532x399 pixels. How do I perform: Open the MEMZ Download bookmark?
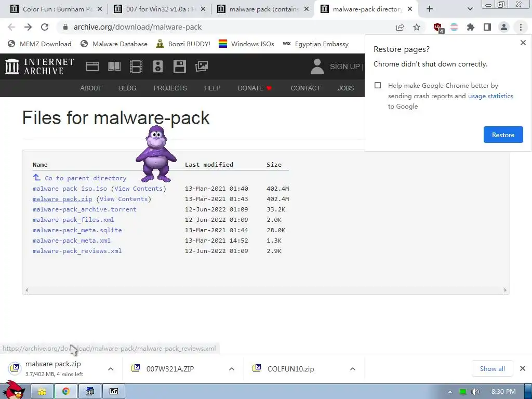(39, 44)
